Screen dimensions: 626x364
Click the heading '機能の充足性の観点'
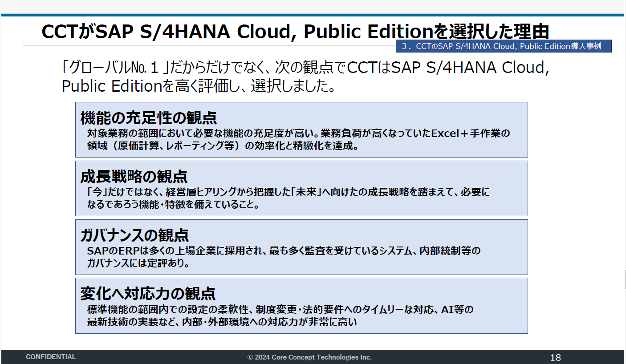(x=148, y=117)
